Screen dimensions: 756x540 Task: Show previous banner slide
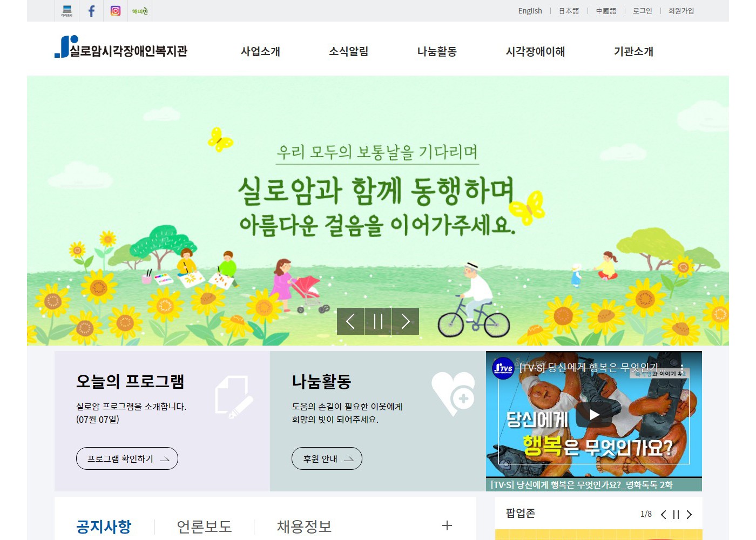[x=350, y=321]
